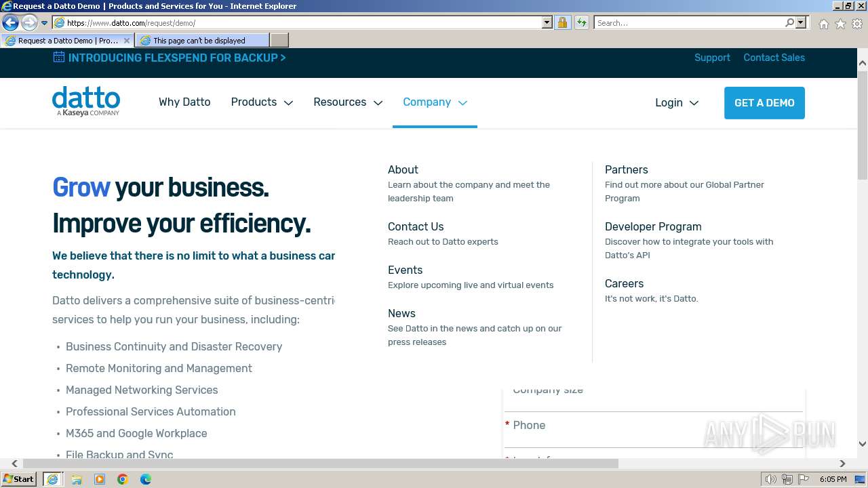The height and width of the screenshot is (488, 868).
Task: Collapse the Company menu
Action: [427, 102]
